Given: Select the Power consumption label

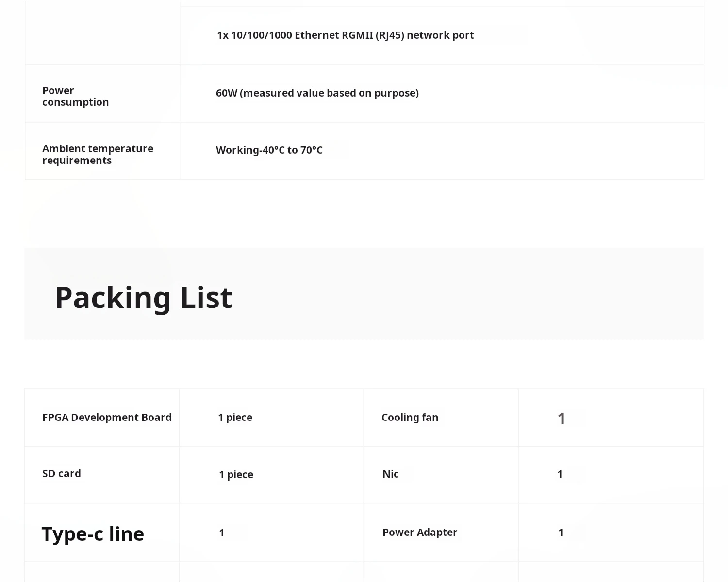Looking at the screenshot, I should pyautogui.click(x=75, y=96).
